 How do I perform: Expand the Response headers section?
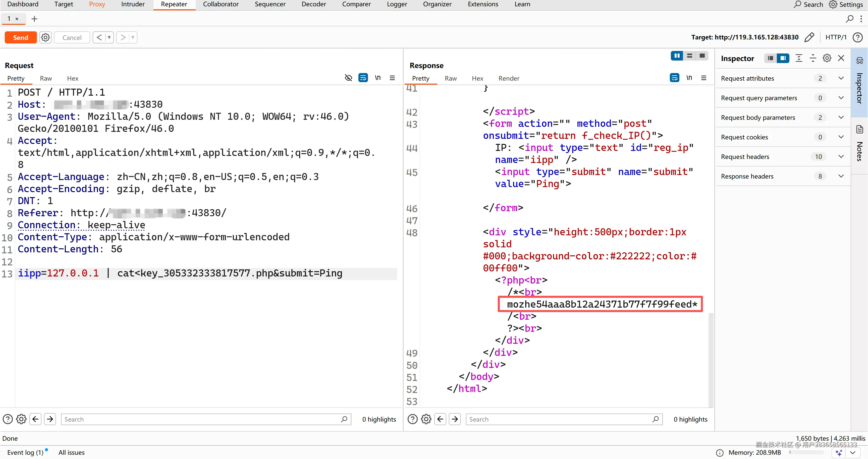(841, 176)
